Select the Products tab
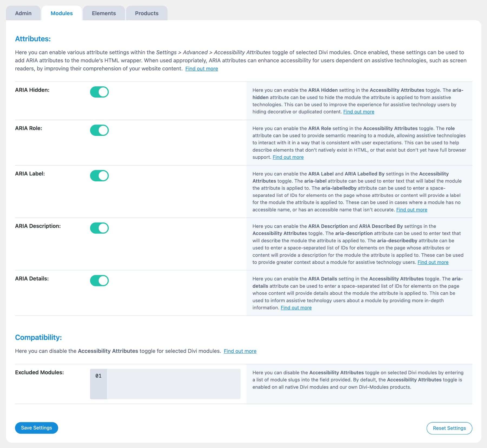The width and height of the screenshot is (487, 448). (x=146, y=13)
